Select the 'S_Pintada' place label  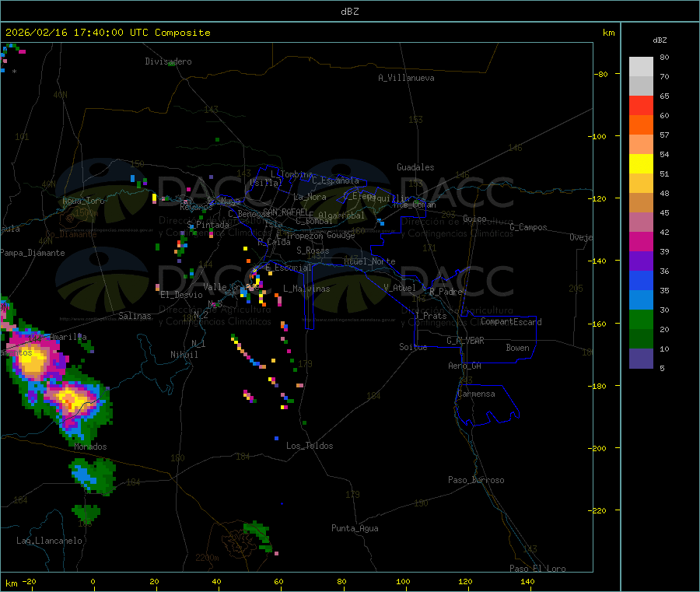click(208, 225)
